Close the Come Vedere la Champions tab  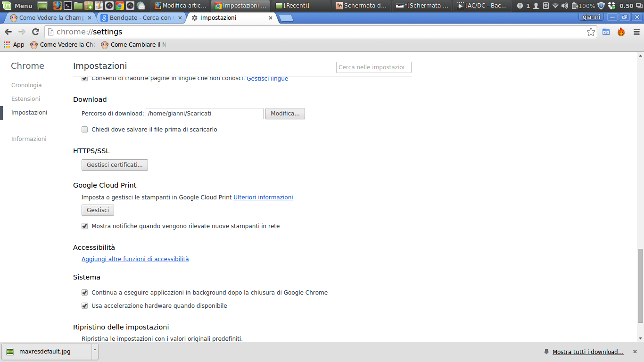click(x=90, y=18)
